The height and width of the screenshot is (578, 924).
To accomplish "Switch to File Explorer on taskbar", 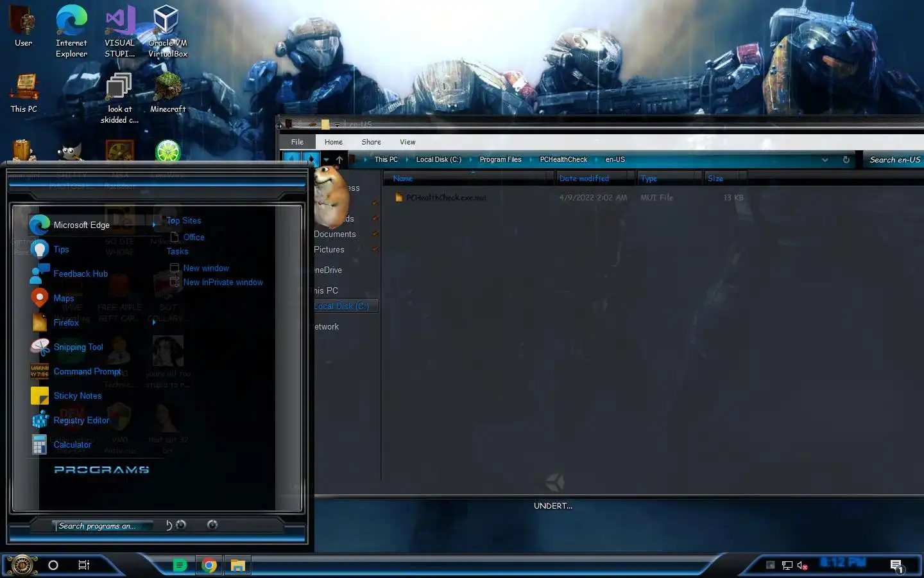I will [238, 565].
